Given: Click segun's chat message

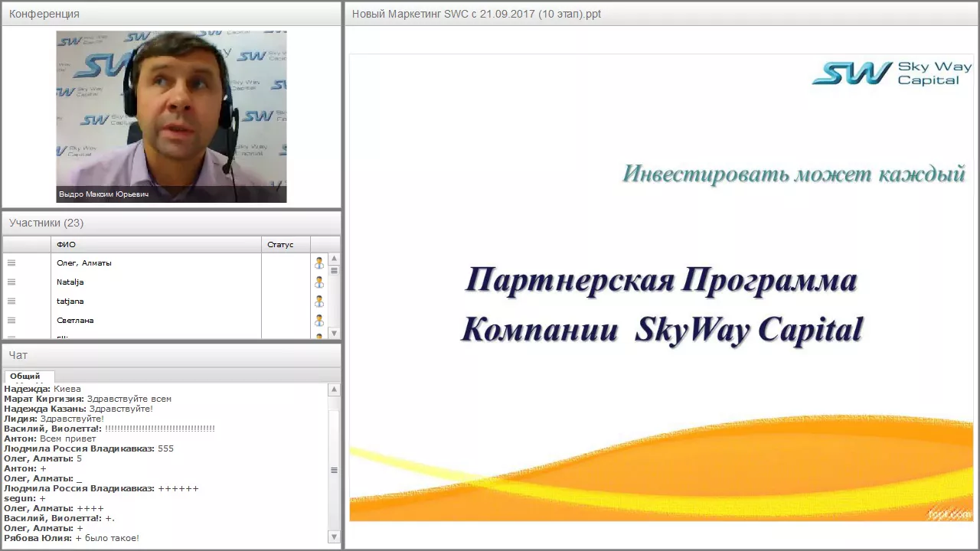Looking at the screenshot, I should [24, 498].
